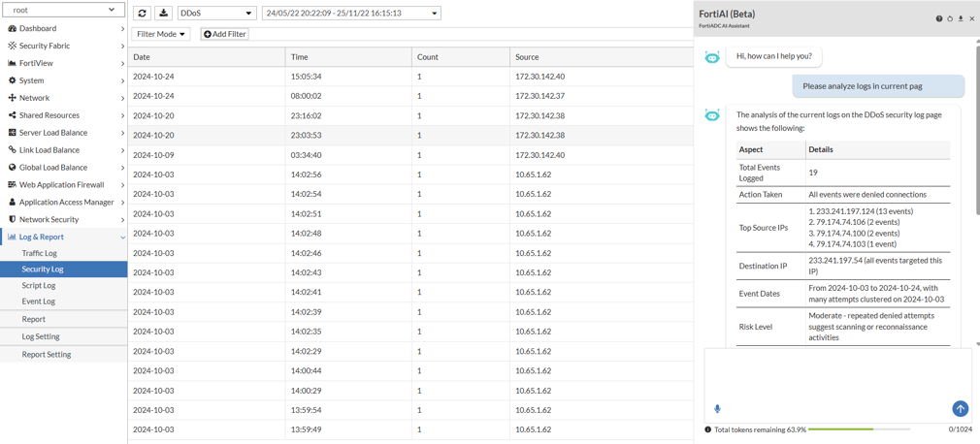Click the Web Application Firewall icon

(13, 185)
